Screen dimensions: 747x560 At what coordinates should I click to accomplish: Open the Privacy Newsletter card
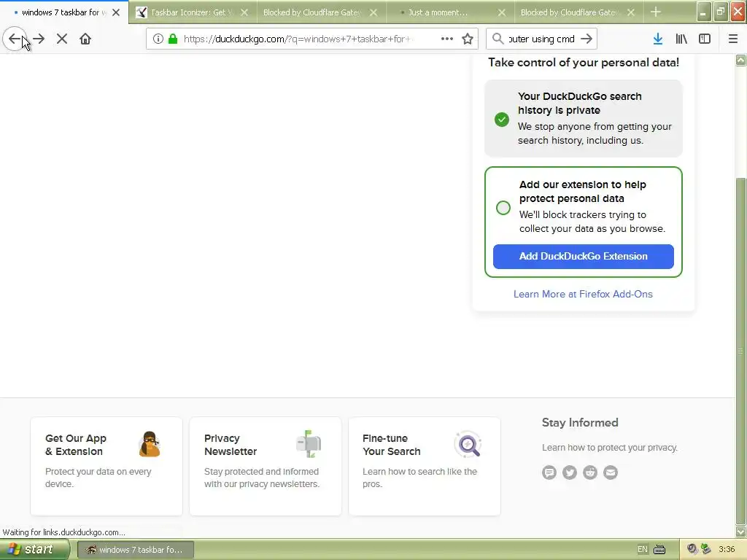[266, 466]
